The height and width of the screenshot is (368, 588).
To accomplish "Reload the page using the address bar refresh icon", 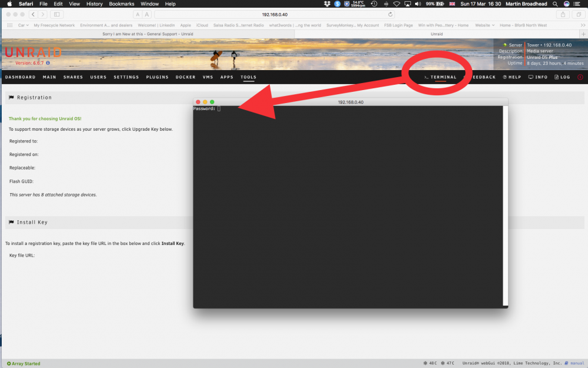I will click(x=390, y=14).
